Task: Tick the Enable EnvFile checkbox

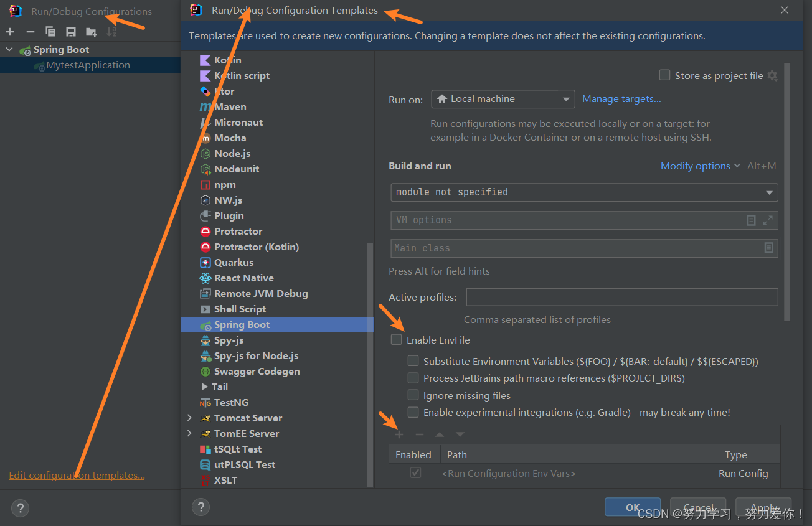Action: click(x=396, y=339)
